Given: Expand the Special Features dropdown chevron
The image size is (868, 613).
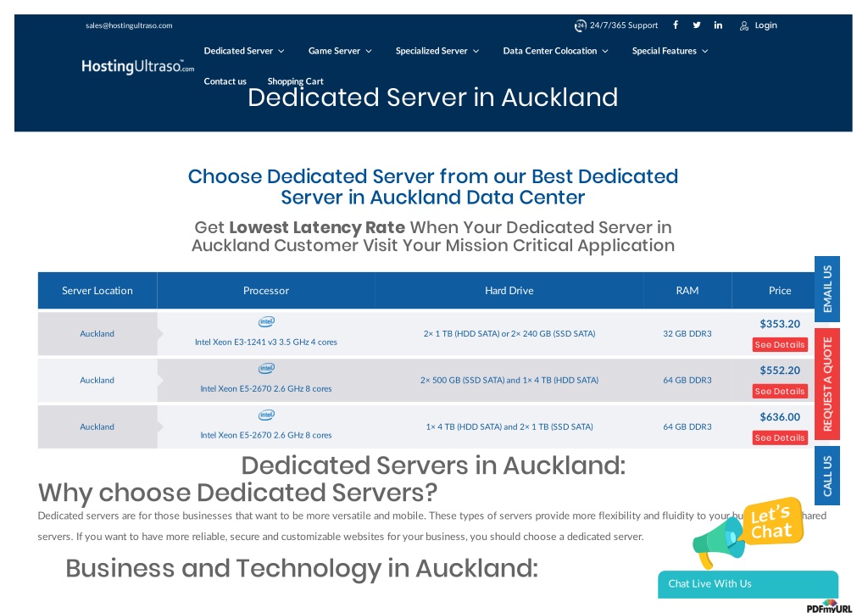Looking at the screenshot, I should [704, 51].
